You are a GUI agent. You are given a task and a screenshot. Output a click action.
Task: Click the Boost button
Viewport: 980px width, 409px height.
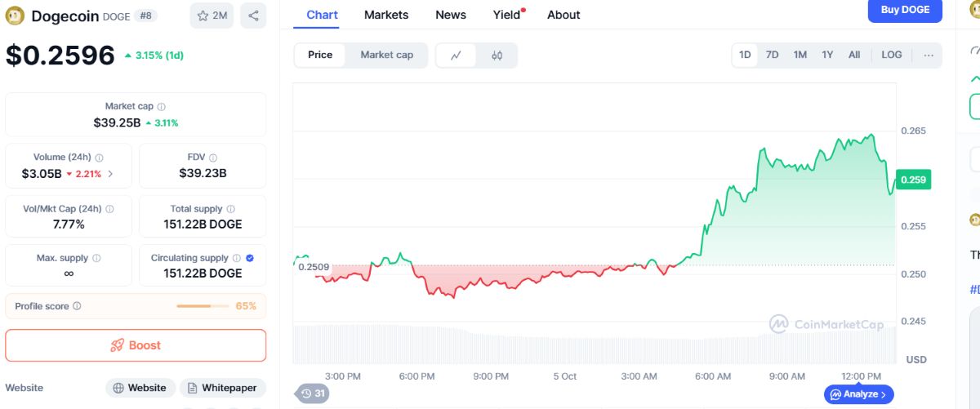(136, 345)
